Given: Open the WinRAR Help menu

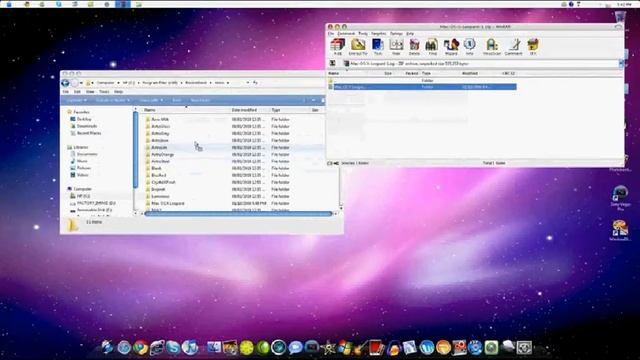Looking at the screenshot, I should [410, 33].
